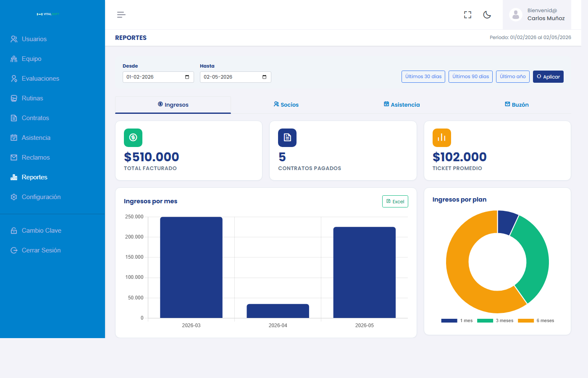Toggle the 3 meses legend swatch
The image size is (588, 378).
485,320
